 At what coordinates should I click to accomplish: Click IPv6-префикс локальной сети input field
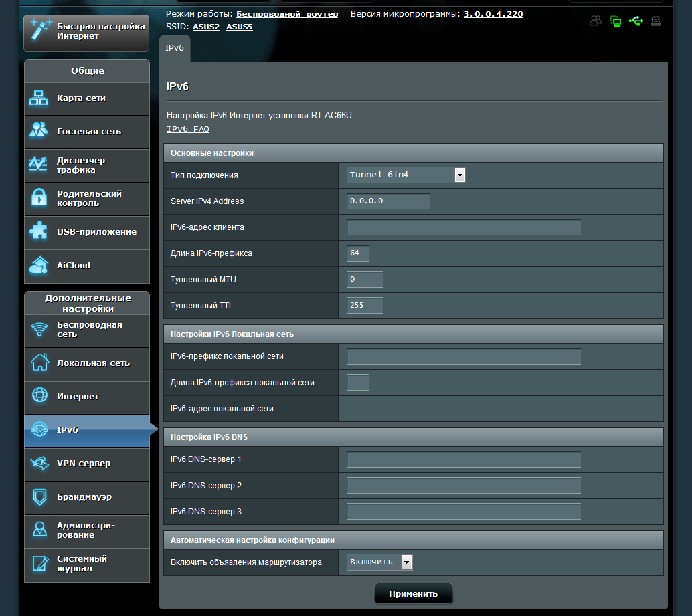point(464,356)
